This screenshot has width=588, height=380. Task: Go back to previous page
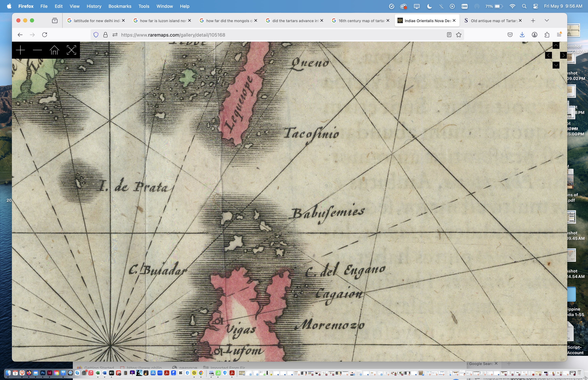(x=20, y=35)
